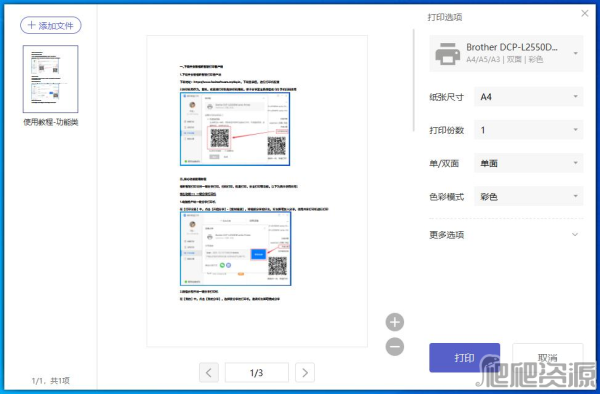
Task: Open the 色彩模式 dropdown showing 彩色
Action: (x=529, y=197)
